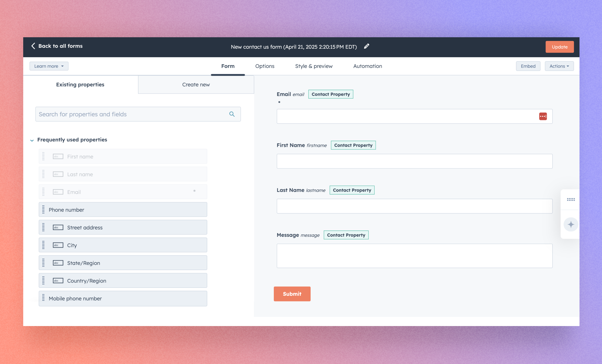This screenshot has width=602, height=364.
Task: Collapse Frequently used properties section
Action: (x=32, y=140)
